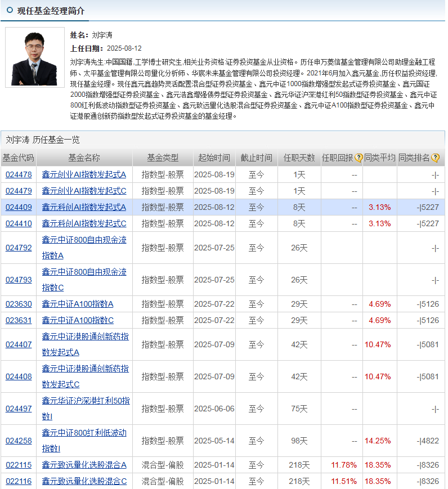This screenshot has height=489, width=448.
Task: Open 鑫元中证800自由现金流指数A link
Action: tap(84, 248)
